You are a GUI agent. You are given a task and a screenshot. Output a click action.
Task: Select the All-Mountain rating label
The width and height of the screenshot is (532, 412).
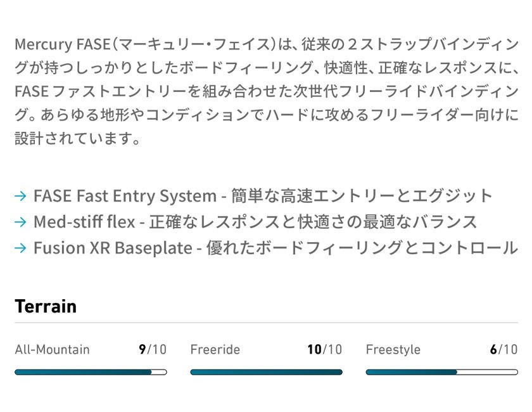click(53, 349)
